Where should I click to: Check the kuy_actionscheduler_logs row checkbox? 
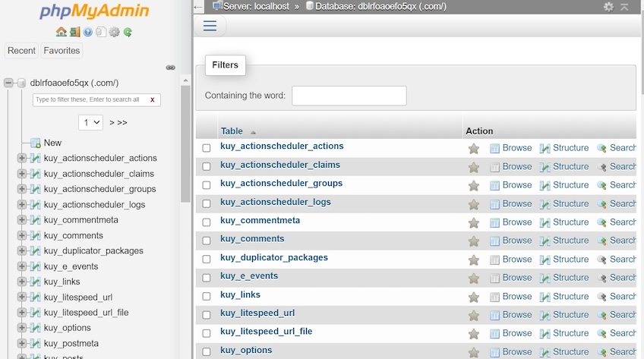pos(207,204)
